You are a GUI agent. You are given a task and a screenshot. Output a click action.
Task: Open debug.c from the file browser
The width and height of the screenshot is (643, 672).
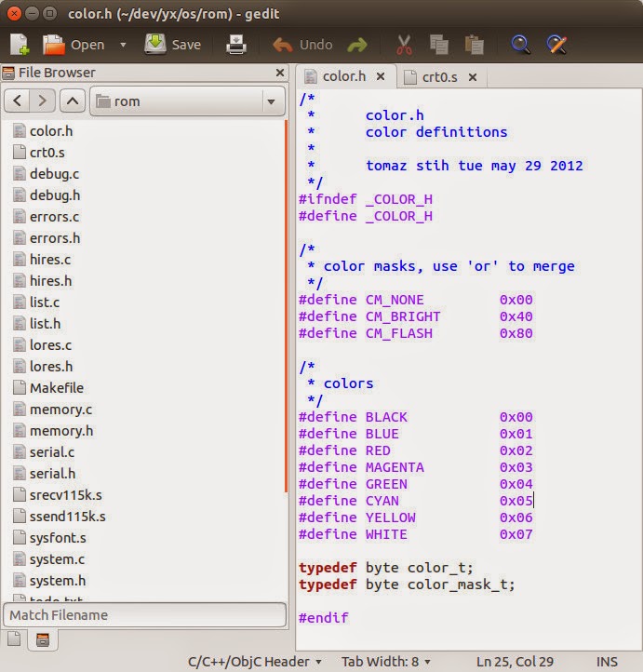click(46, 173)
